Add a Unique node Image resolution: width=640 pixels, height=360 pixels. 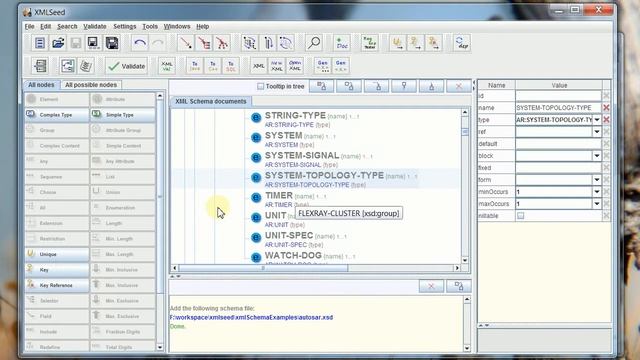tap(57, 254)
